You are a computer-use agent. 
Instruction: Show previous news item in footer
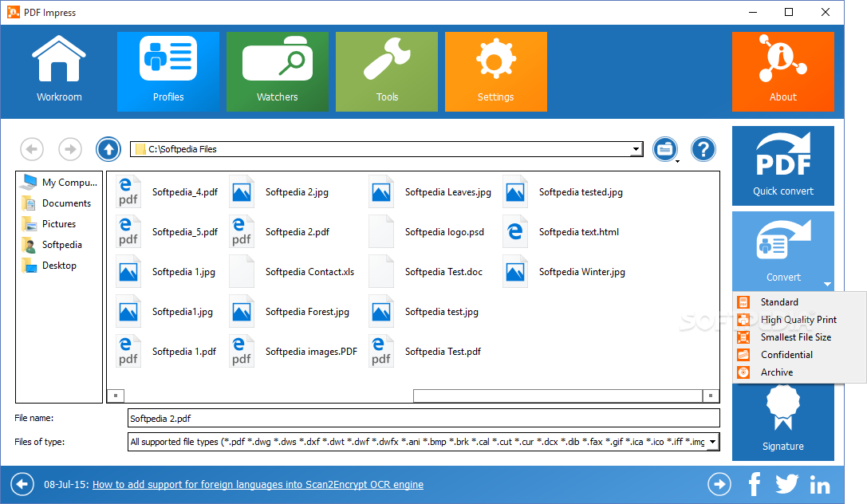[x=22, y=485]
